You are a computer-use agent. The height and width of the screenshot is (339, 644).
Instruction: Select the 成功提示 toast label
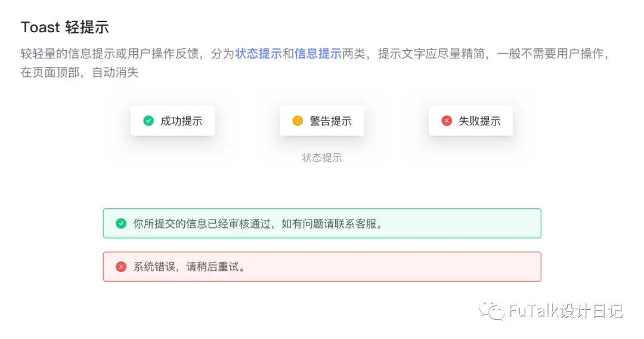181,121
